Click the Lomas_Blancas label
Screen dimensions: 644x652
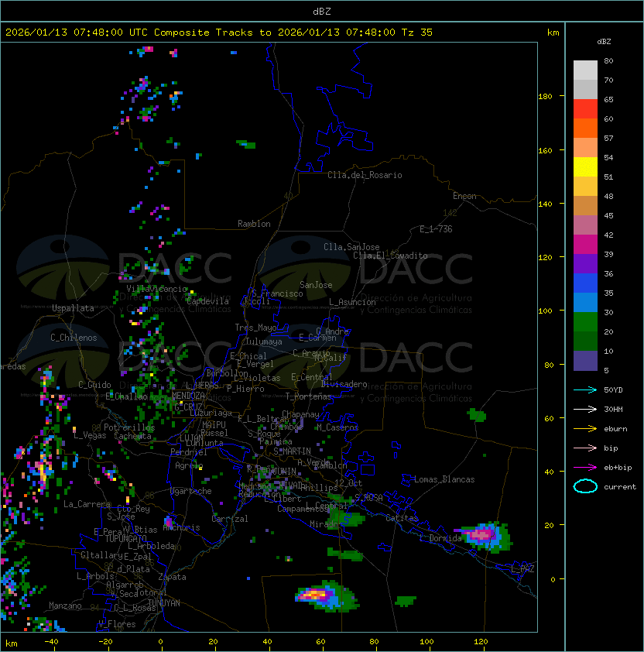click(x=444, y=479)
